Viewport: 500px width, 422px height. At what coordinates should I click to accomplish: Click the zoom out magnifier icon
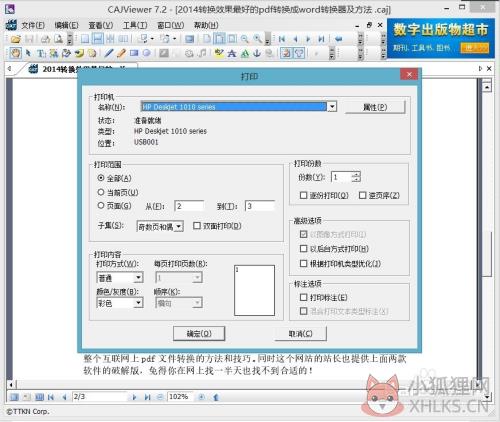point(245,39)
